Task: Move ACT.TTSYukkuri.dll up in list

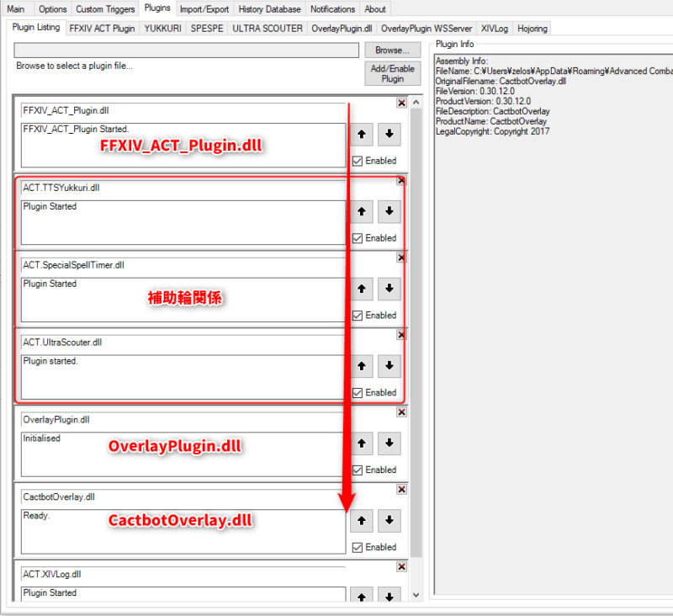Action: (x=362, y=211)
